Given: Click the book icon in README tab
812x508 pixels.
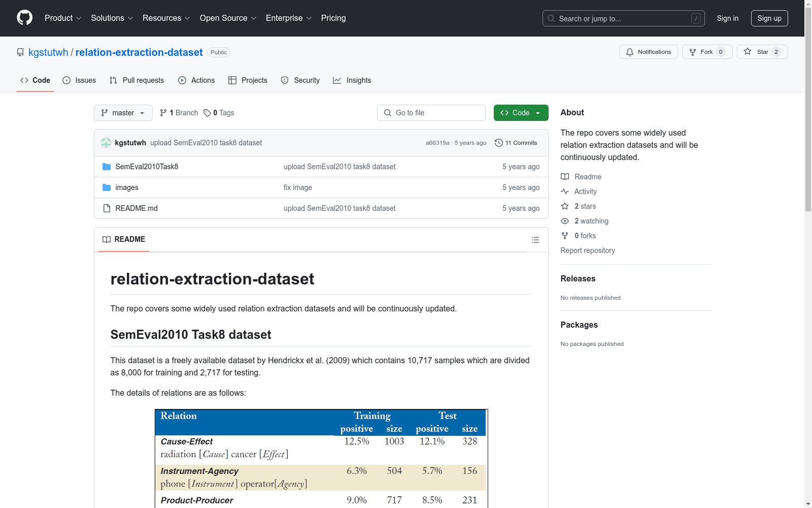Looking at the screenshot, I should click(x=107, y=239).
